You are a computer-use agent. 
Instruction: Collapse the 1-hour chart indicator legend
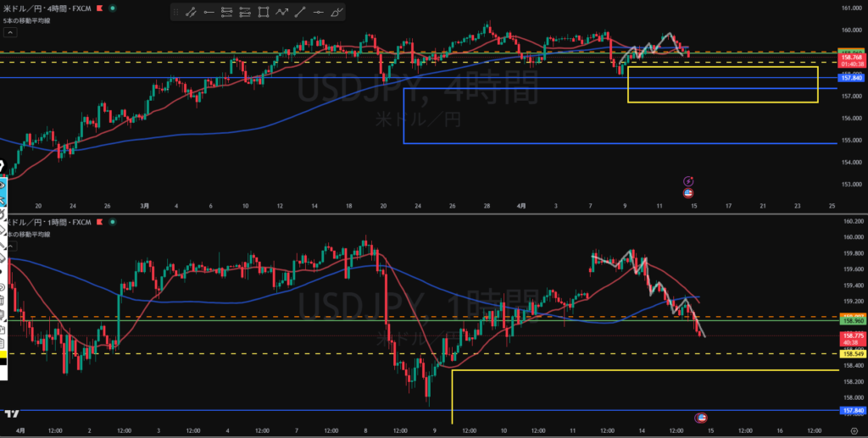pyautogui.click(x=9, y=247)
